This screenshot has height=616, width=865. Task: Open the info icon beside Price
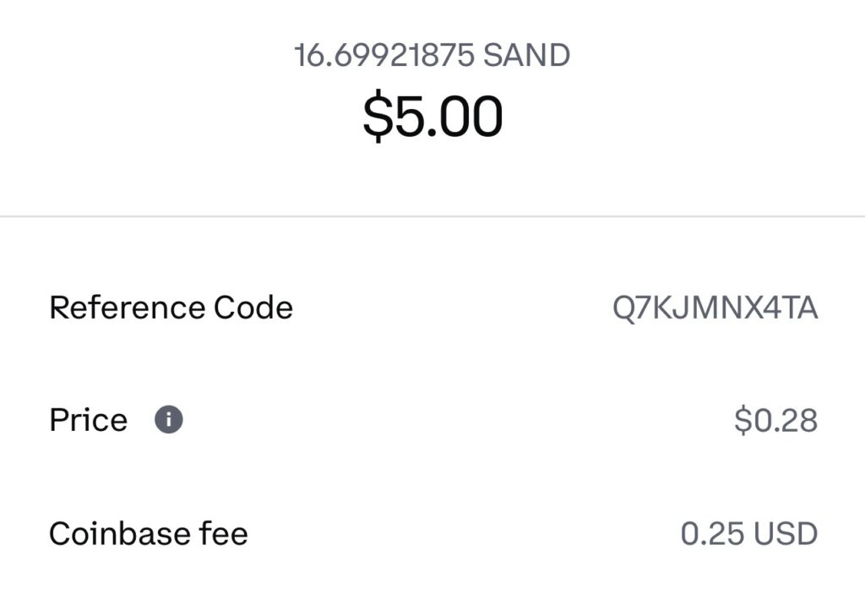tap(169, 419)
